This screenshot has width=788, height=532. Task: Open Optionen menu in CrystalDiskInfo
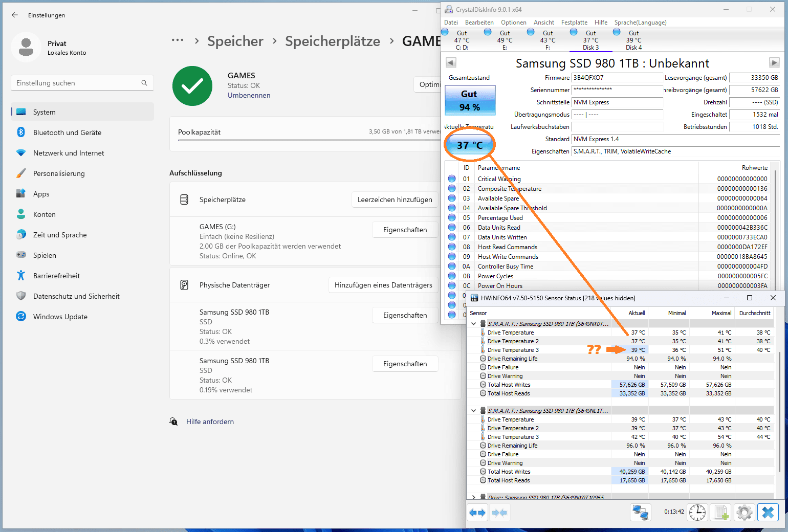pos(513,23)
